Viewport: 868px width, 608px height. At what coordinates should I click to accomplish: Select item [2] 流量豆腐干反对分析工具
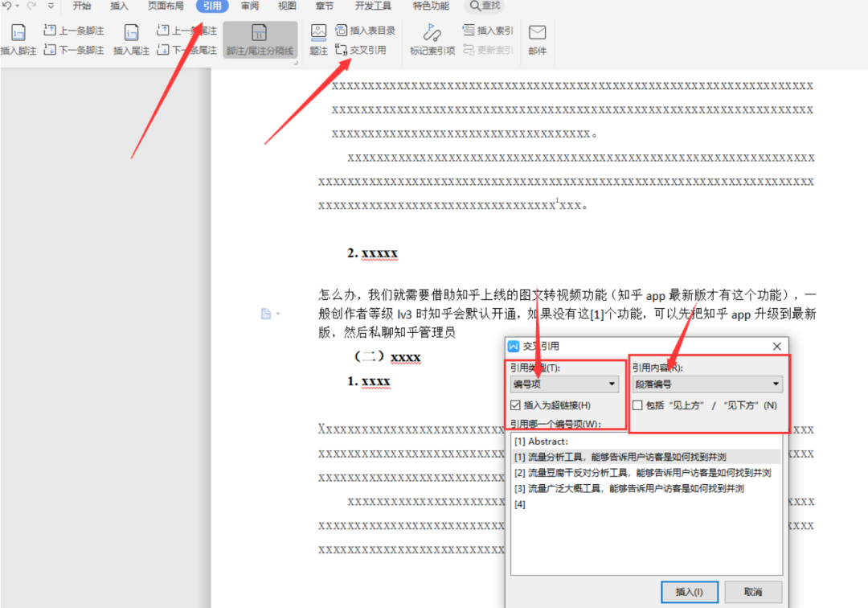(646, 473)
